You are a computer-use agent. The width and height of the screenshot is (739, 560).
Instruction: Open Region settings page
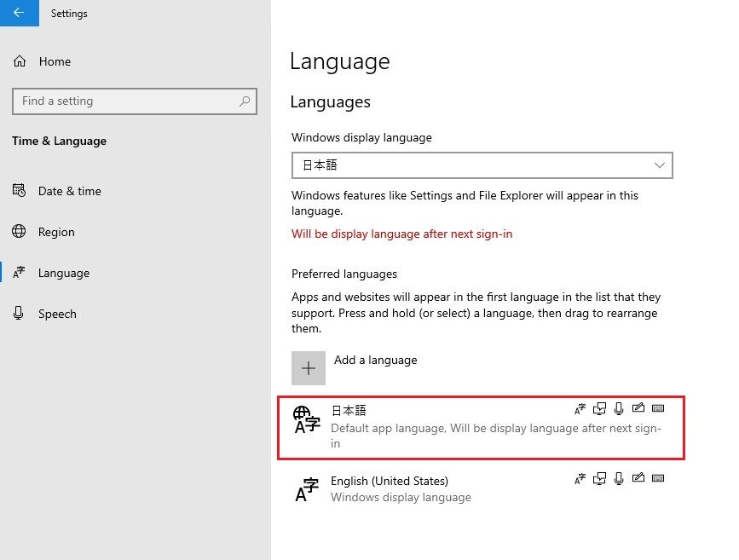56,232
